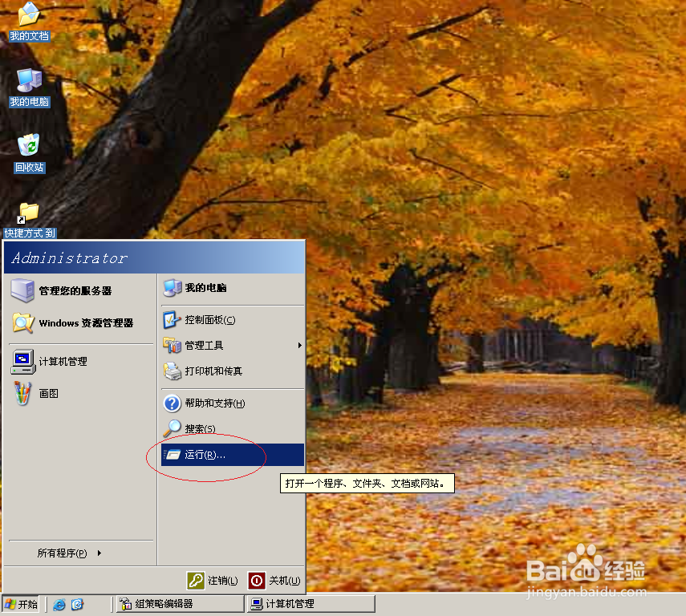The height and width of the screenshot is (616, 686).
Task: Open Windows 资源管理器 entry
Action: point(81,323)
